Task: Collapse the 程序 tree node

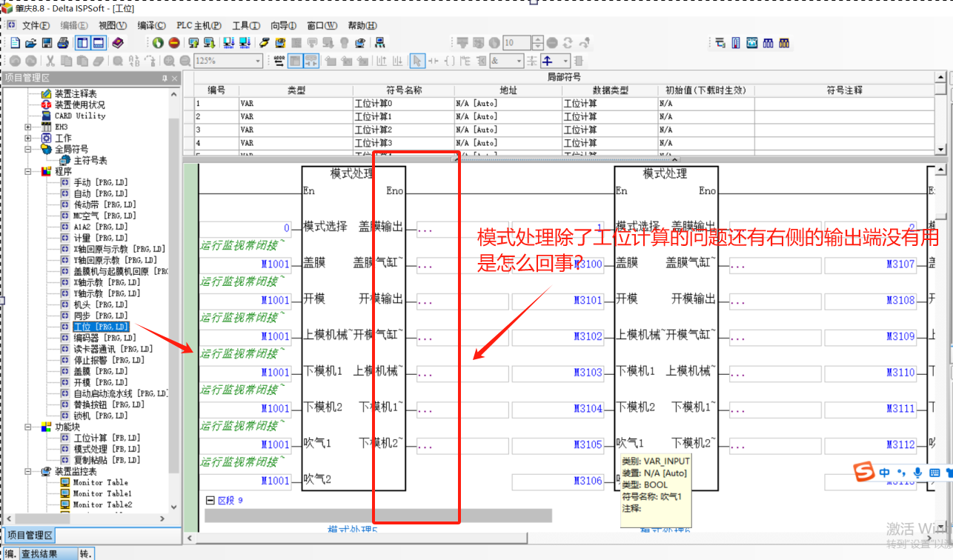Action: (x=28, y=171)
